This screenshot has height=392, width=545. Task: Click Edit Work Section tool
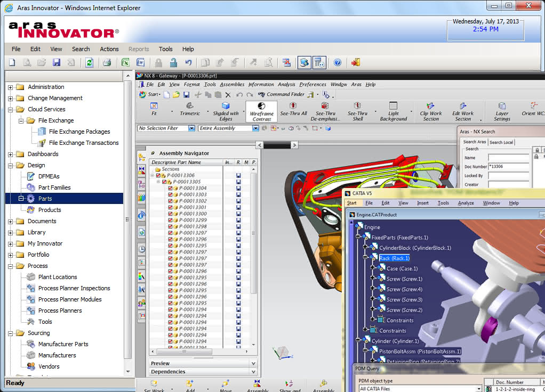coord(463,111)
